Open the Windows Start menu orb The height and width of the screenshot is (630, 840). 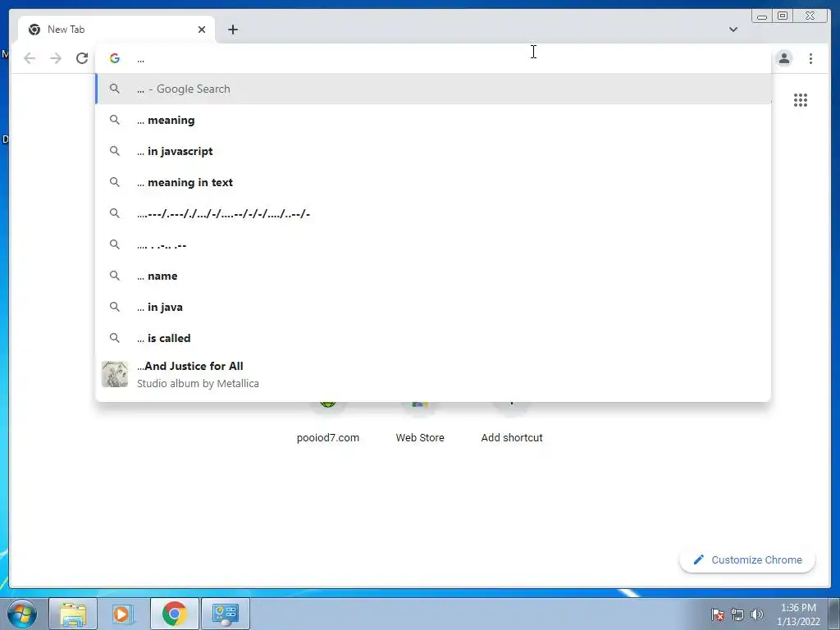(x=21, y=614)
